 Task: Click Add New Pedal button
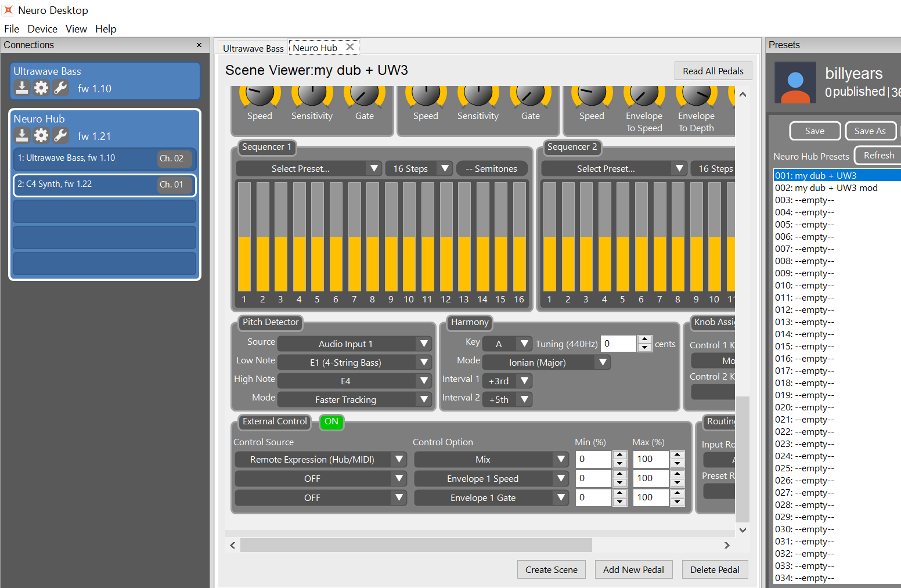point(633,569)
